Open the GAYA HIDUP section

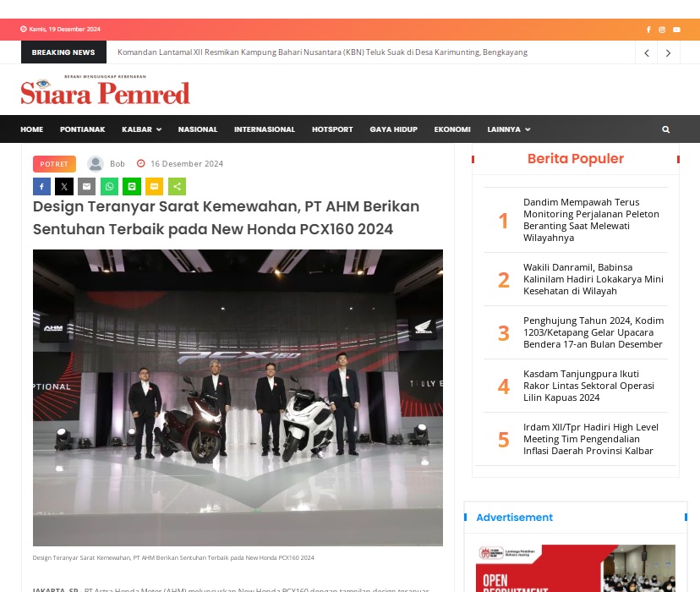point(393,129)
